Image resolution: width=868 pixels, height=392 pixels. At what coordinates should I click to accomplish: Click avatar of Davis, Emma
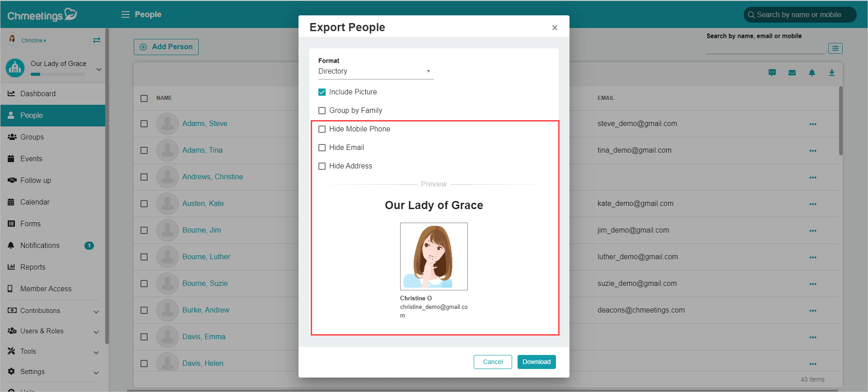[168, 337]
